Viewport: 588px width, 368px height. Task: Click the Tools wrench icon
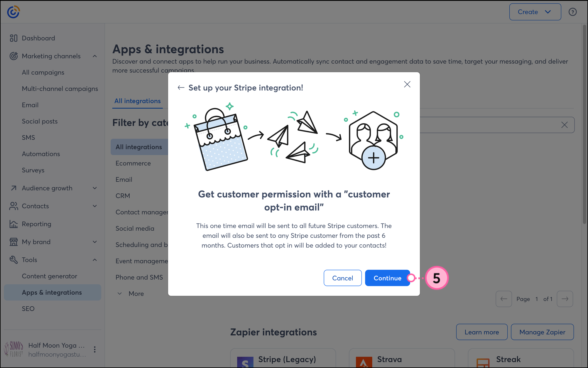[x=13, y=260]
